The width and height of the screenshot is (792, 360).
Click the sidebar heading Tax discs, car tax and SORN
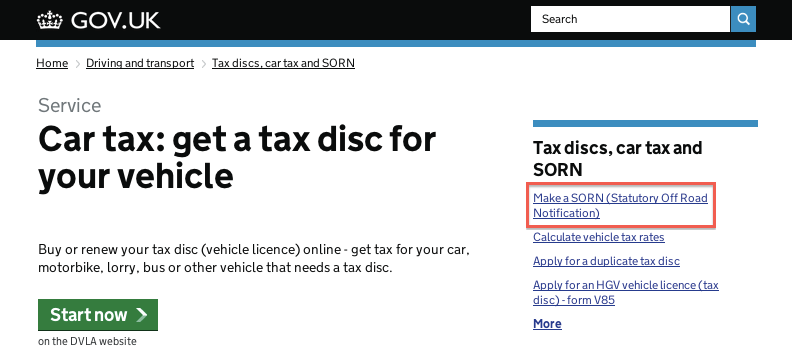pos(617,159)
